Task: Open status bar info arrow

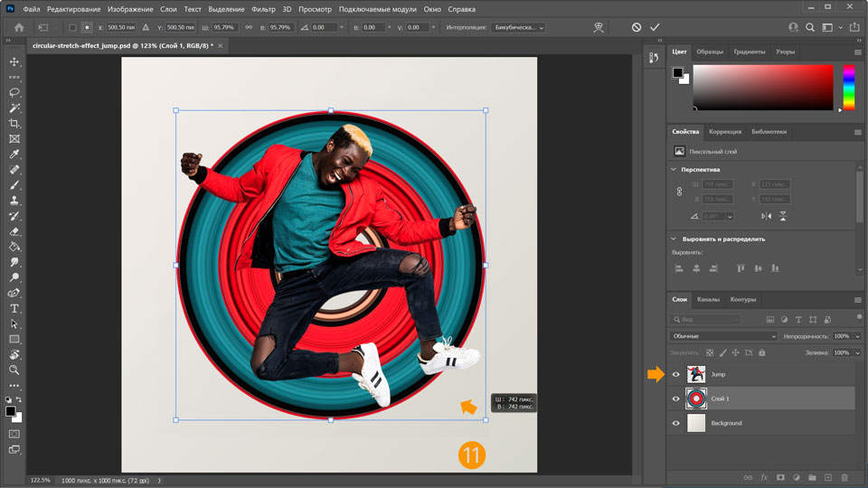Action: click(159, 480)
